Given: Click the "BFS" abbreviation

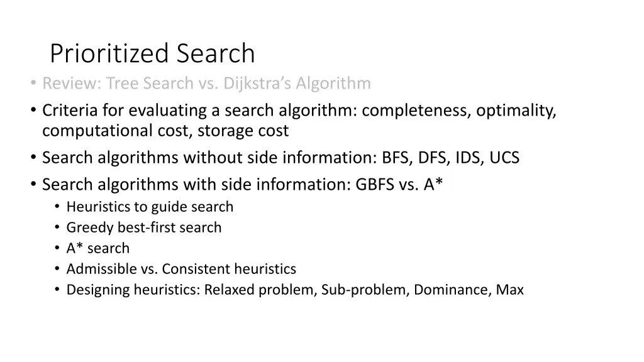Looking at the screenshot, I should click(396, 158).
